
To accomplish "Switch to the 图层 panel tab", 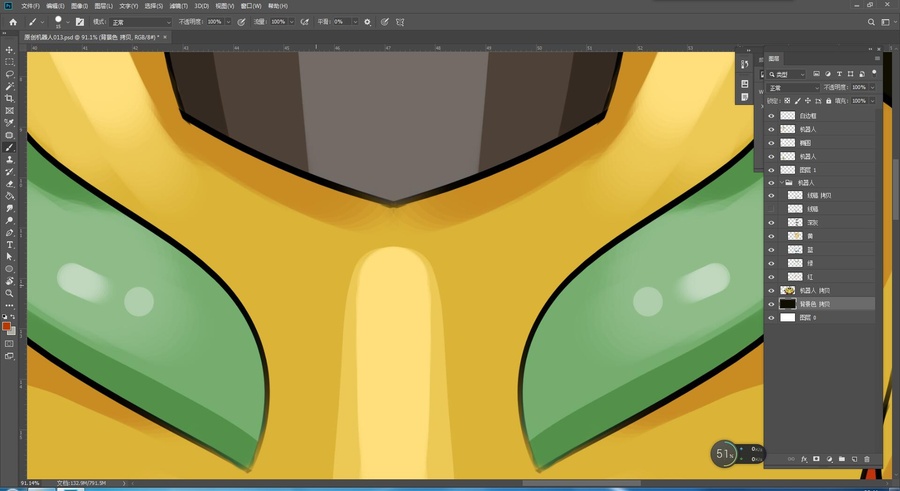I will click(x=774, y=59).
